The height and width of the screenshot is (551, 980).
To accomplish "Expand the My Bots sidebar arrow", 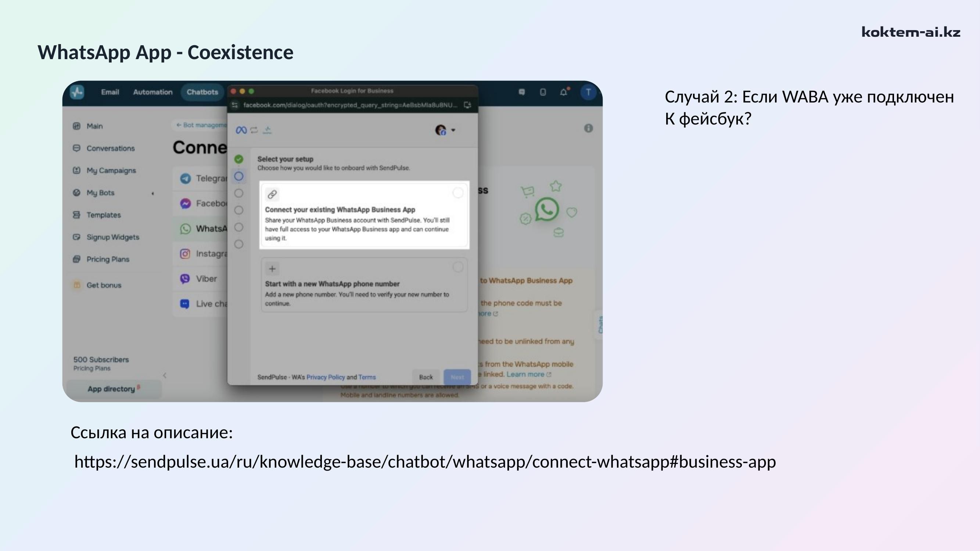I will point(152,193).
